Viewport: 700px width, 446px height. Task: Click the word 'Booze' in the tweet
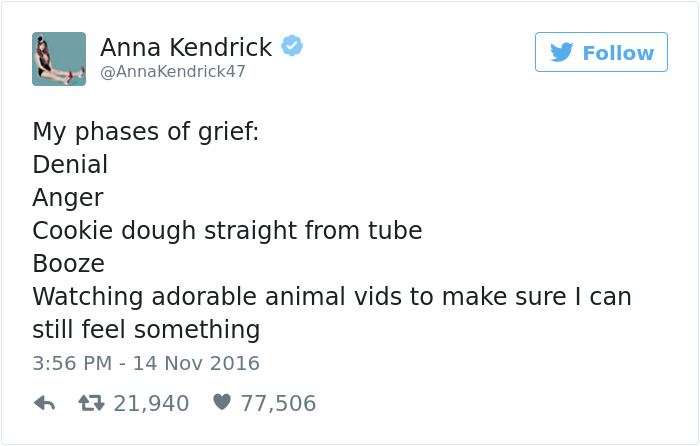(x=69, y=263)
